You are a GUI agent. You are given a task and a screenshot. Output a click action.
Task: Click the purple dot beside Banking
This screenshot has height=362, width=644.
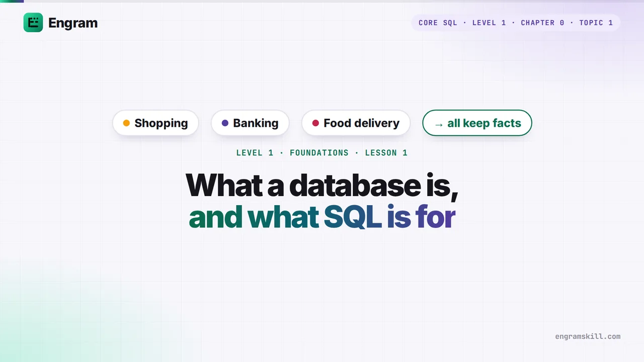coord(225,123)
